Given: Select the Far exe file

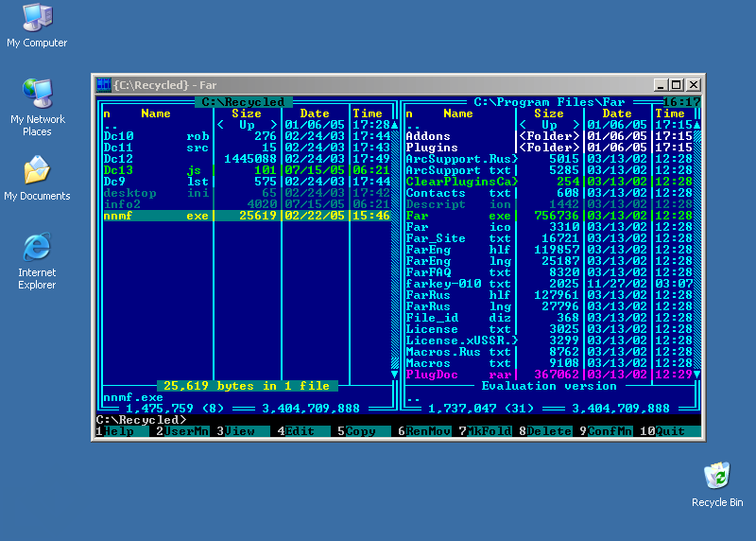Looking at the screenshot, I should click(549, 216).
